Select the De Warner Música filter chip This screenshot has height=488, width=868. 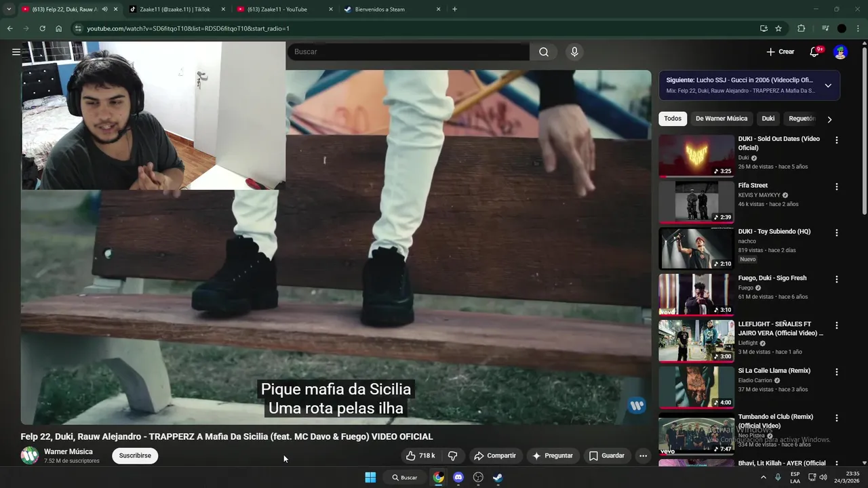coord(722,119)
